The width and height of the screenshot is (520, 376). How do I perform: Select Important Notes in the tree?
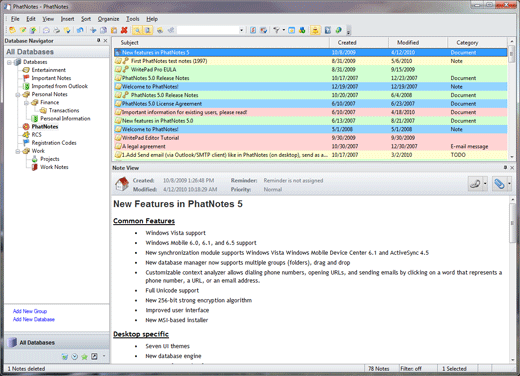click(x=51, y=78)
